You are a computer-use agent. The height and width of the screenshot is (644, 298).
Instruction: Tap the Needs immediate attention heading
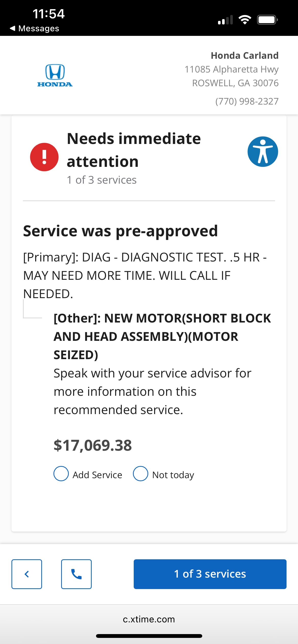click(134, 150)
